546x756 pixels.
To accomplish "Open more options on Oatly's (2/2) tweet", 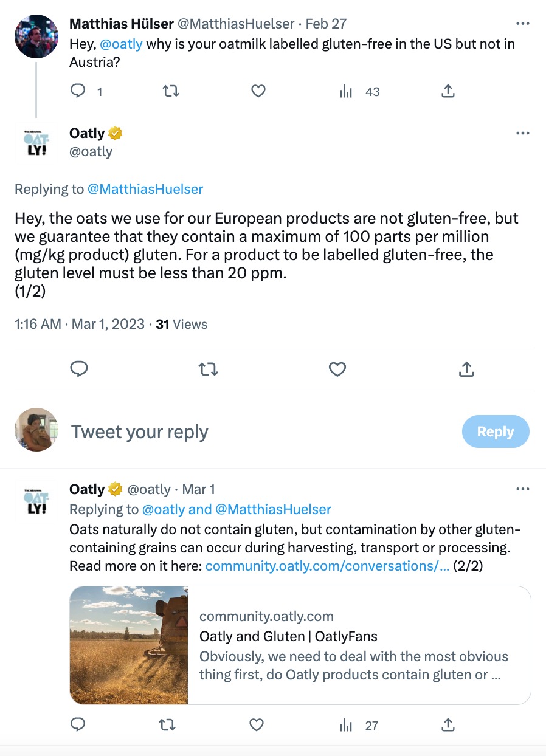I will [522, 489].
